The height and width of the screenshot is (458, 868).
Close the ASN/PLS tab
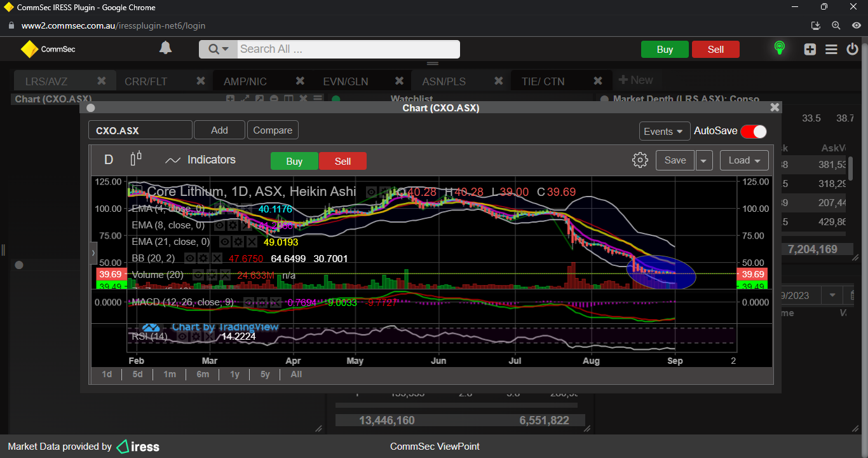[x=498, y=81]
